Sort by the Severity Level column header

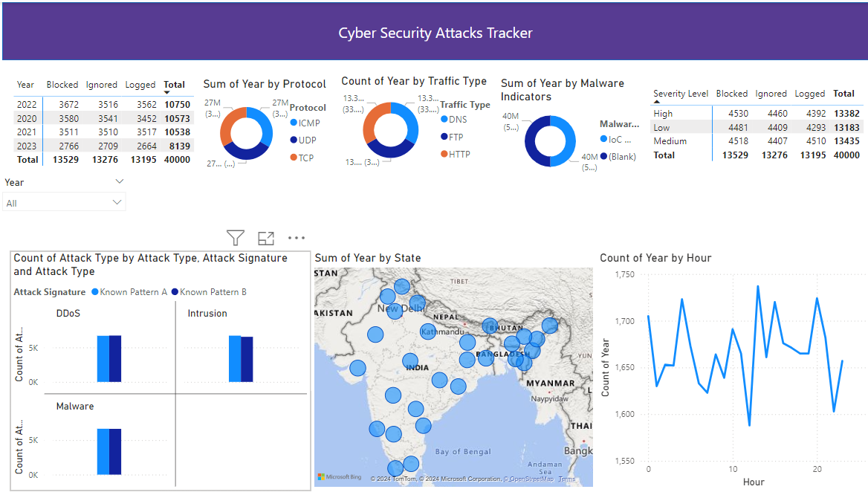pos(680,94)
